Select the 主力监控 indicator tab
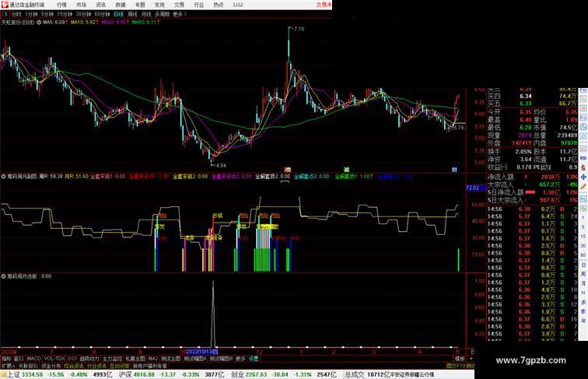 (x=113, y=359)
